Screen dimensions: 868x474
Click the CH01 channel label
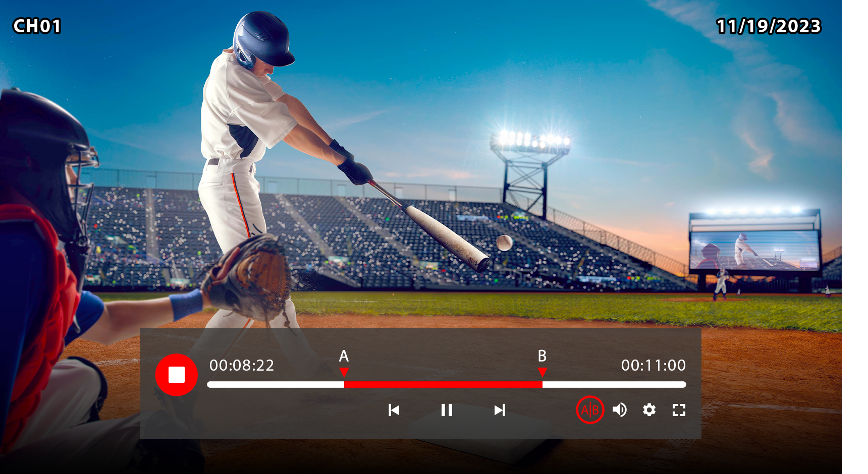coord(37,26)
